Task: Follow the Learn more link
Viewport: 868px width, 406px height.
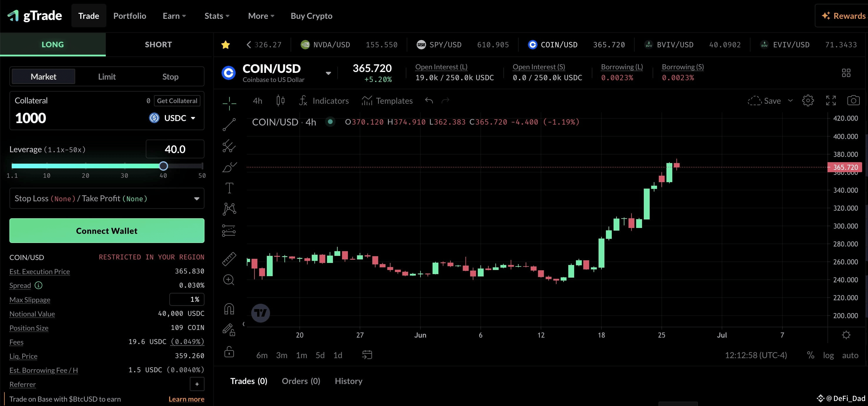Action: click(x=186, y=399)
